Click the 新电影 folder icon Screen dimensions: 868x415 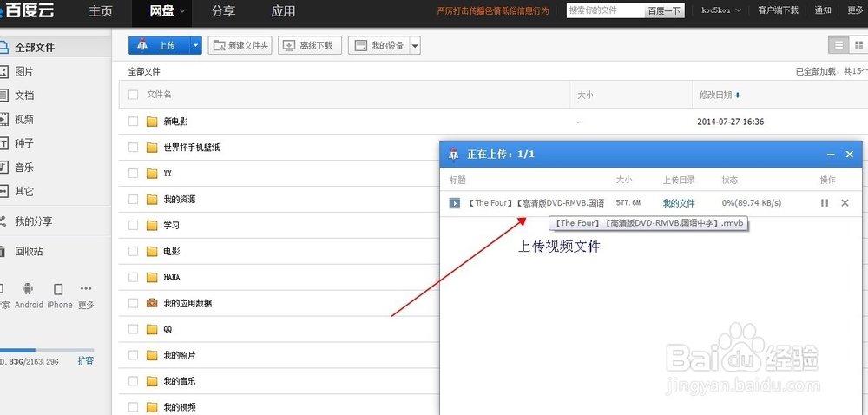click(152, 122)
